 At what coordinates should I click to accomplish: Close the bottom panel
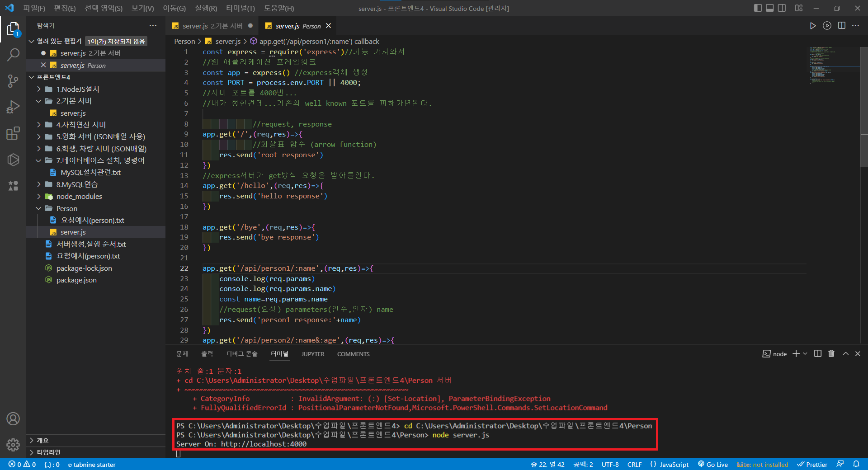click(858, 354)
